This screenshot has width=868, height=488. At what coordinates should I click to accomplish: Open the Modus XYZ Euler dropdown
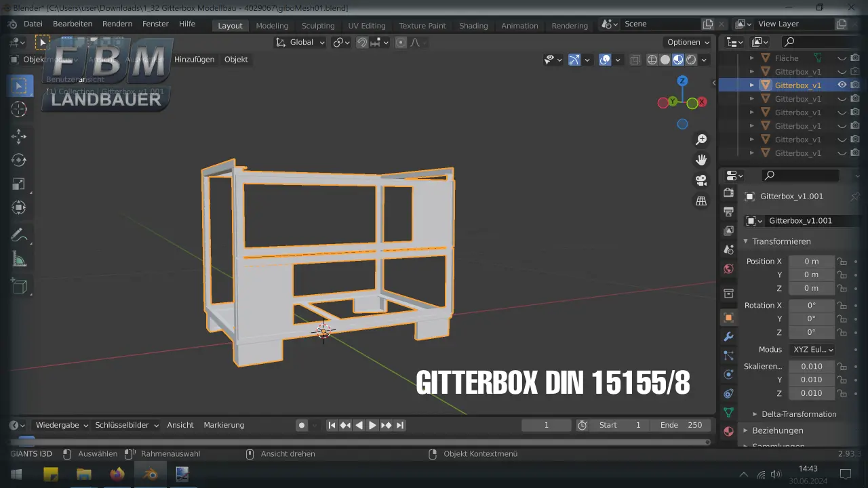[811, 350]
